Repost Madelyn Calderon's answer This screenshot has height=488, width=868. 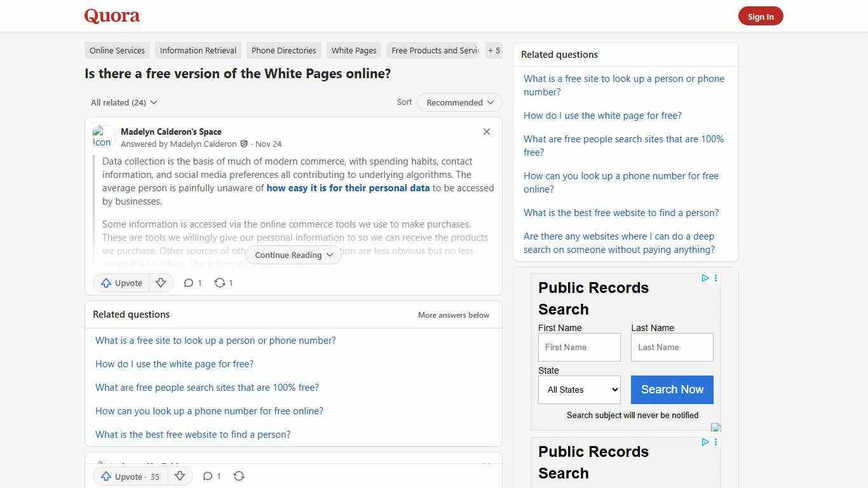click(223, 283)
